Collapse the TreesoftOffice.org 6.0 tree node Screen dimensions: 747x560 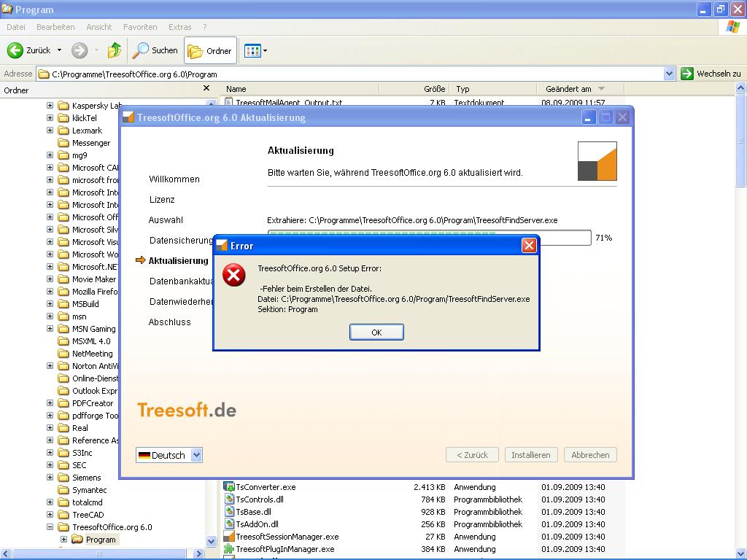click(x=50, y=527)
